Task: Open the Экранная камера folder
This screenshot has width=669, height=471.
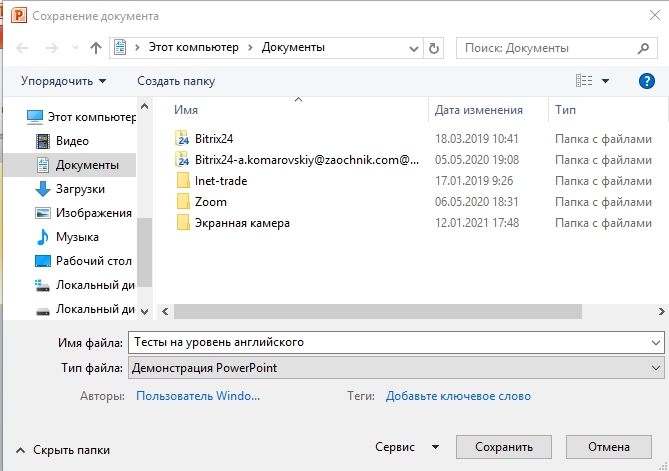Action: [242, 223]
